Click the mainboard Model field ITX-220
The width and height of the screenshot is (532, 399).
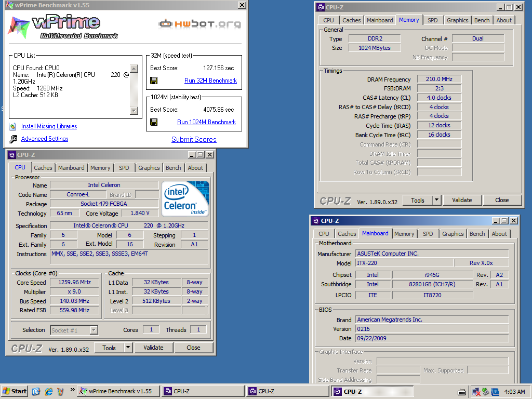tap(404, 263)
